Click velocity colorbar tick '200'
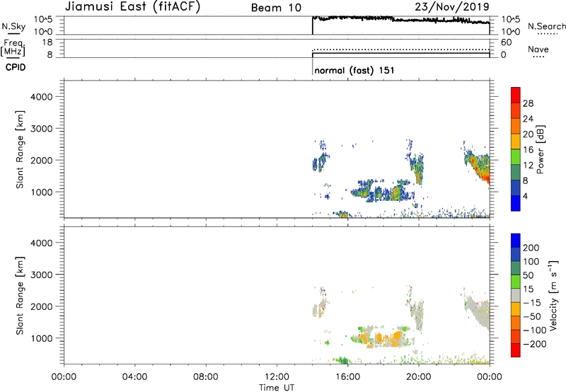Image resolution: width=566 pixels, height=392 pixels. click(x=531, y=248)
